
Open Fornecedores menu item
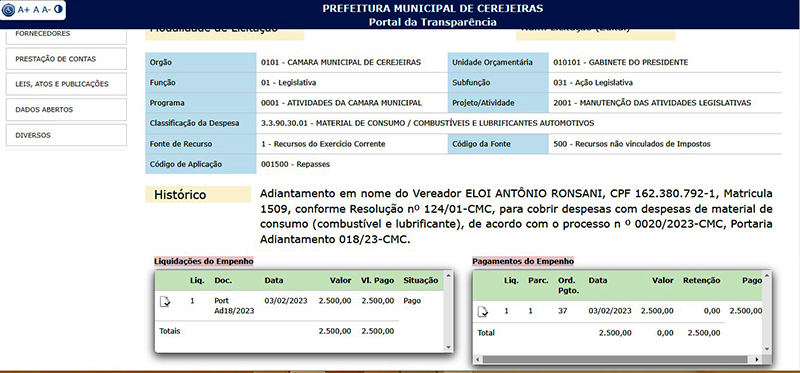pos(66,35)
